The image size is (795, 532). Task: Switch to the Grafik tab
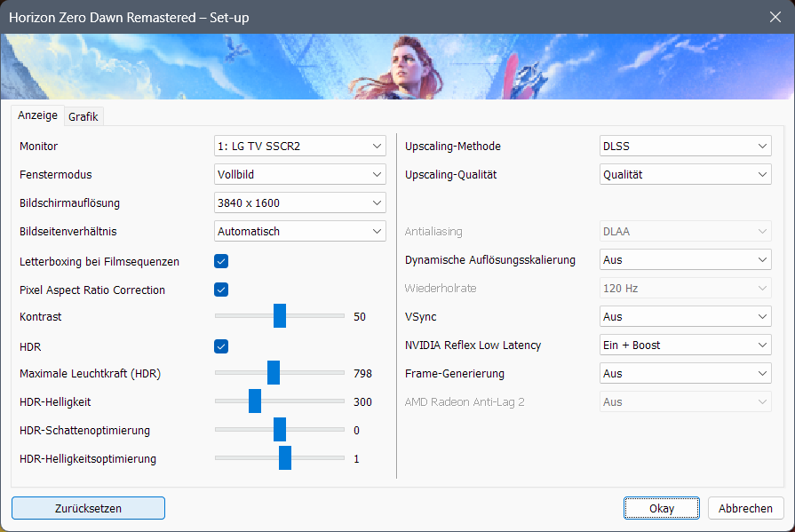coord(83,116)
